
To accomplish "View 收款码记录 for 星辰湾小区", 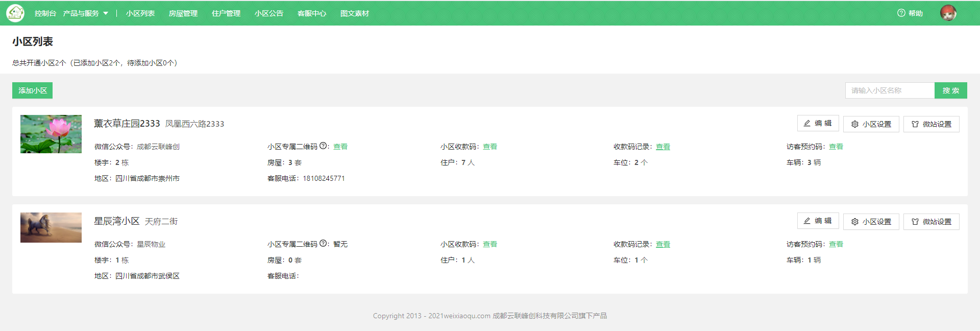I will 663,244.
